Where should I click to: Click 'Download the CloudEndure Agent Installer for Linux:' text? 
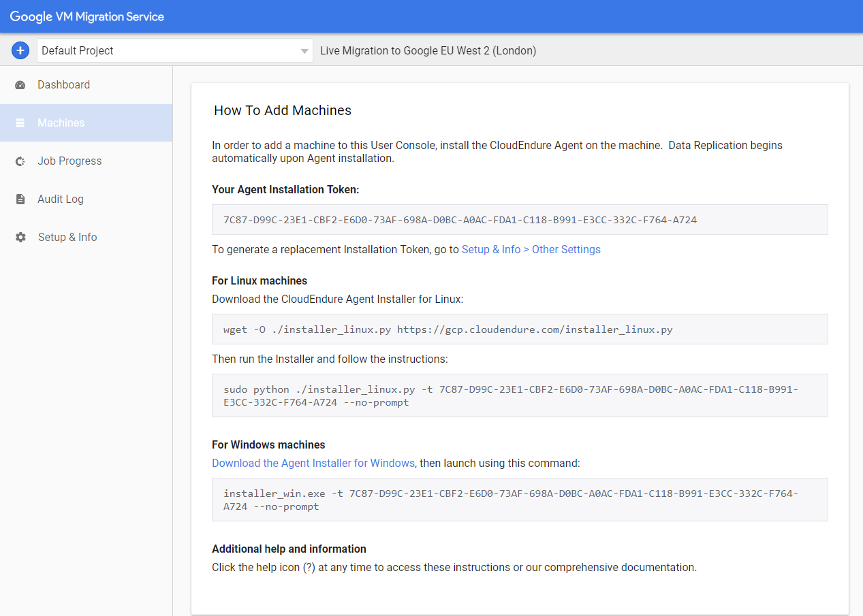[x=338, y=299]
